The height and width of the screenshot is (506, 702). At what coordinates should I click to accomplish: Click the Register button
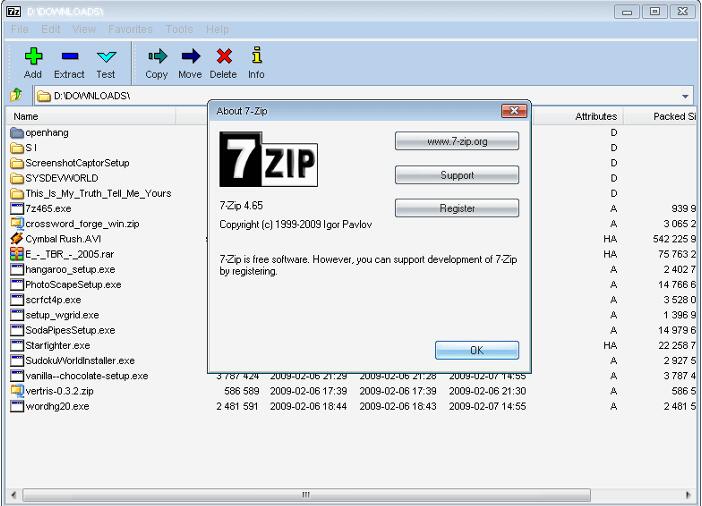(457, 208)
